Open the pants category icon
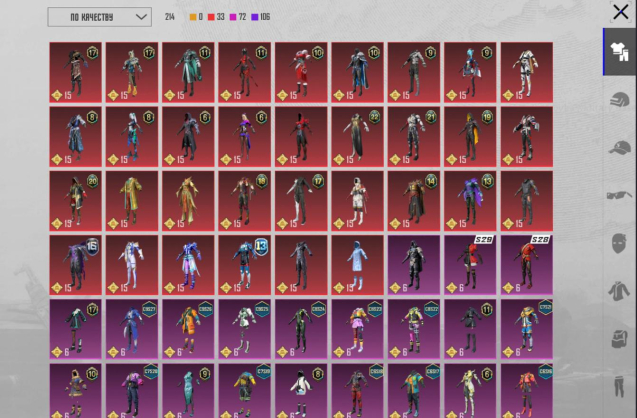Screen dimensions: 637x418 point(619,386)
